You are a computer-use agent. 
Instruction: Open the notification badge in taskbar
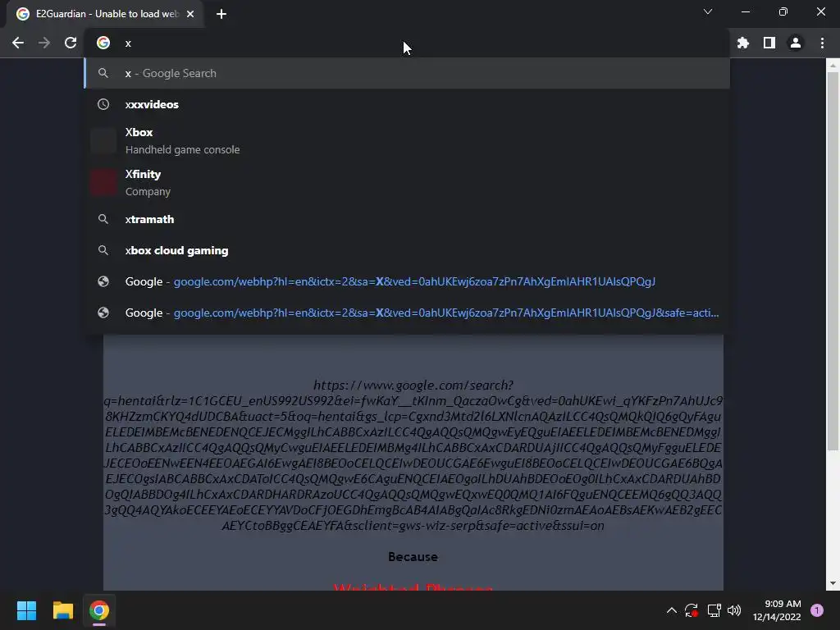817,610
